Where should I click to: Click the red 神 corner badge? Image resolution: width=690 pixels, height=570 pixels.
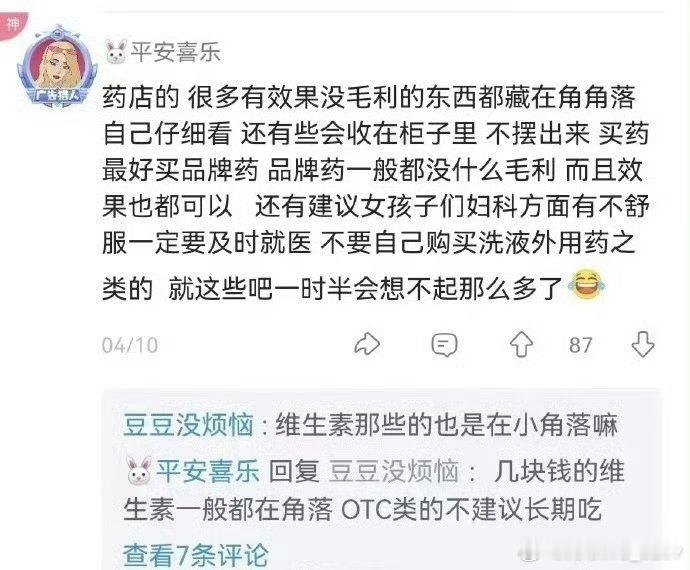[x=12, y=25]
